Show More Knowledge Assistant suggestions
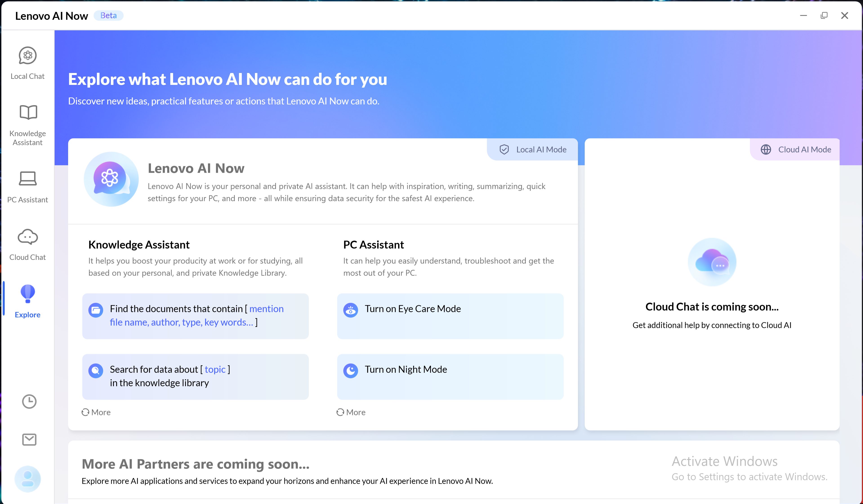 click(96, 412)
